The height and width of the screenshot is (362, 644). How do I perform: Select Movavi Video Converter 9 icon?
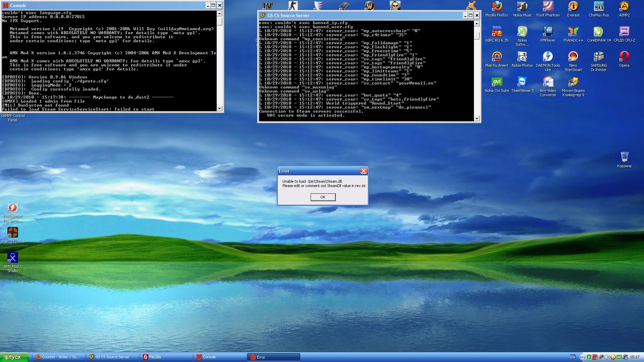tap(573, 86)
